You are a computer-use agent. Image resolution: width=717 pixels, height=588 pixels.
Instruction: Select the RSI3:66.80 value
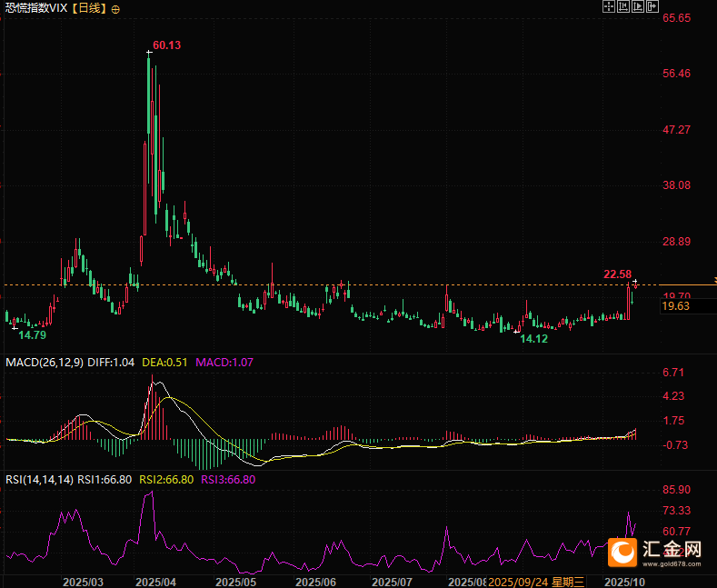pyautogui.click(x=228, y=480)
